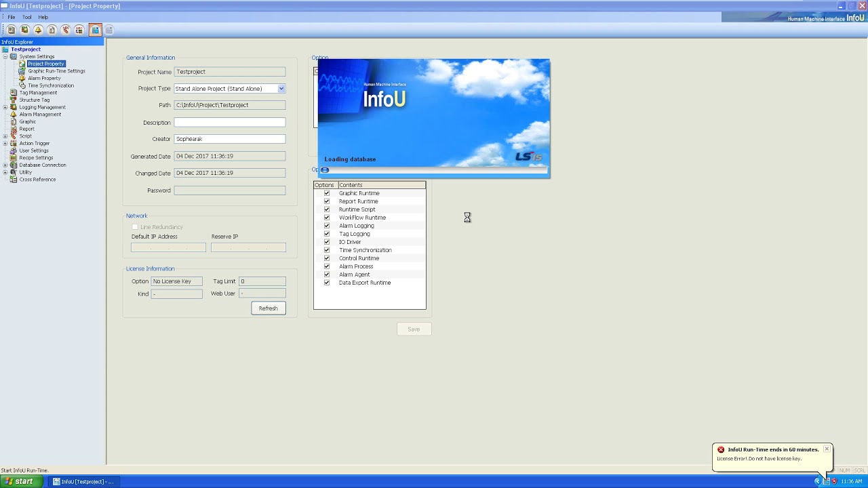Viewport: 868px width, 488px height.
Task: Uncheck Time Synchronization in options list
Action: click(327, 250)
